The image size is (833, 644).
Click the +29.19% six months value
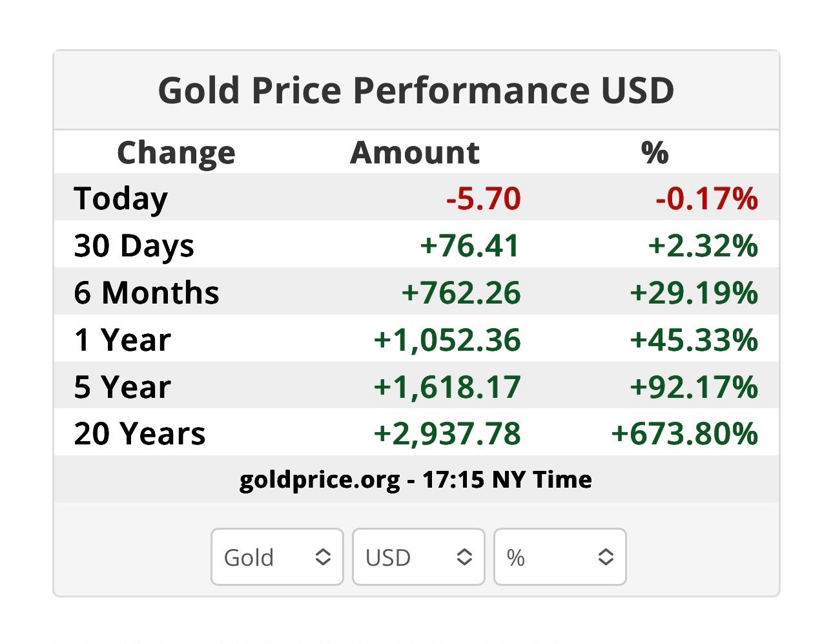tap(694, 293)
